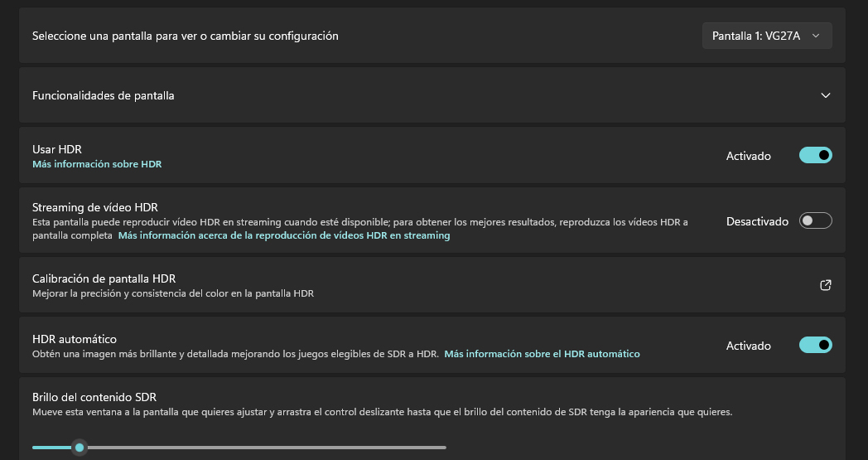Click the Funcionalidades de pantalla label
The height and width of the screenshot is (460, 868).
pos(103,96)
